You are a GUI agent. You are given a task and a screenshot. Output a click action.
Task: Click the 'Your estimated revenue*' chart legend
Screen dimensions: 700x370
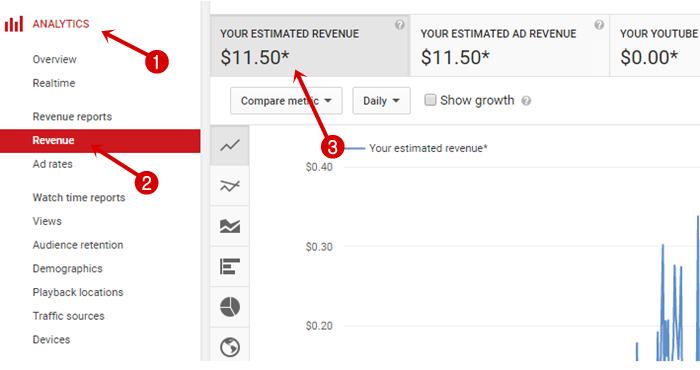click(x=428, y=148)
